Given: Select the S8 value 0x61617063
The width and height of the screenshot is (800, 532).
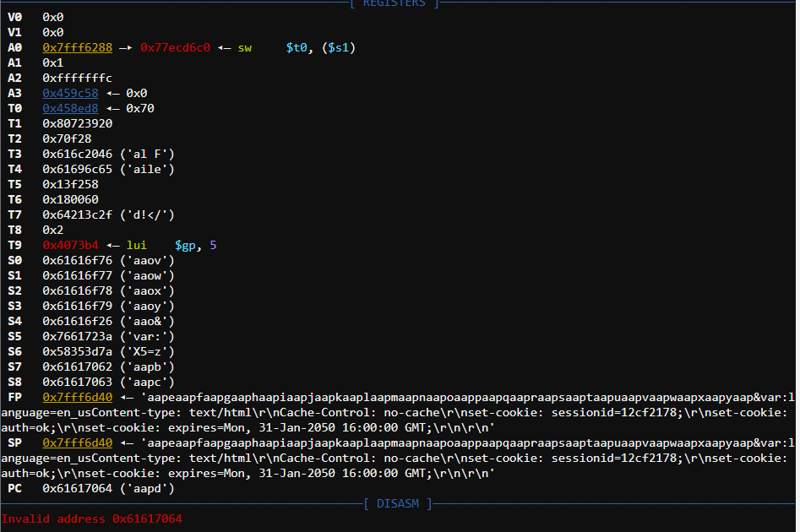Looking at the screenshot, I should point(78,382).
